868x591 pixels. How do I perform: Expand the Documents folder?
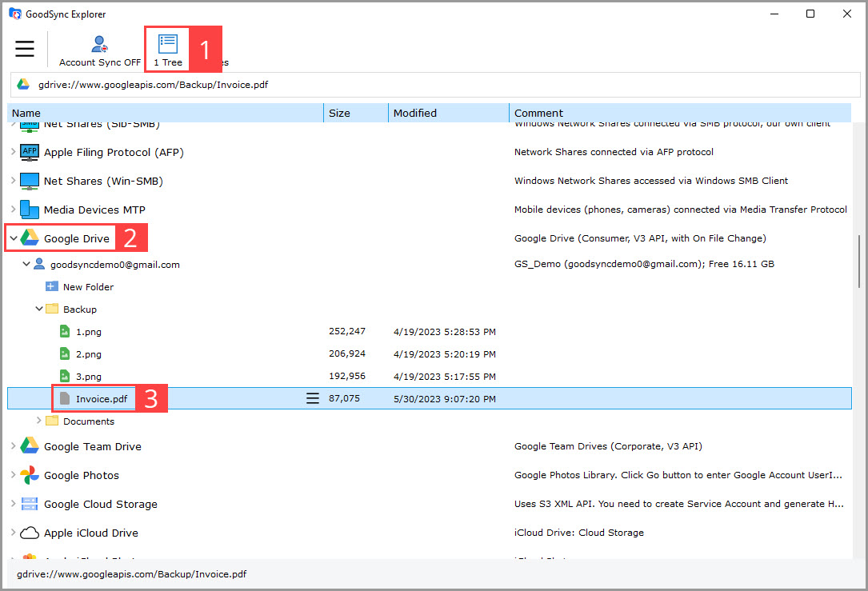click(x=38, y=421)
